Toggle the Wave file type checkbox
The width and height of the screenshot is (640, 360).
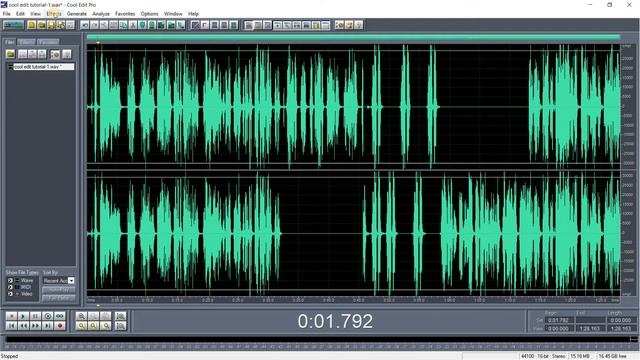point(10,281)
